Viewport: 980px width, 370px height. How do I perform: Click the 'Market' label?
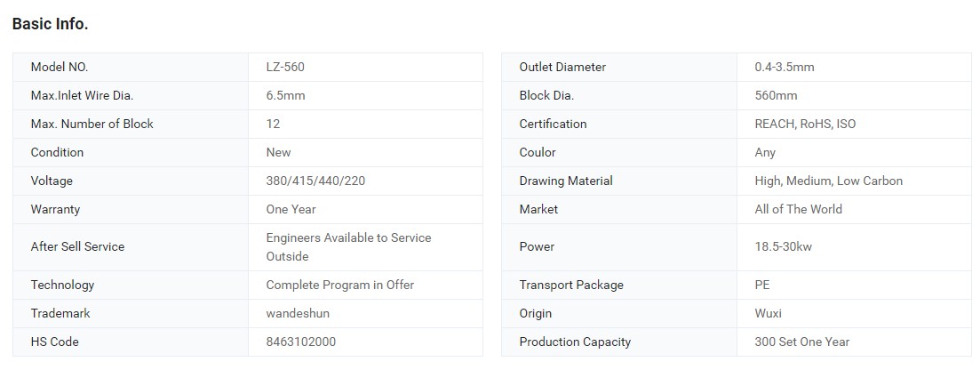(x=538, y=210)
